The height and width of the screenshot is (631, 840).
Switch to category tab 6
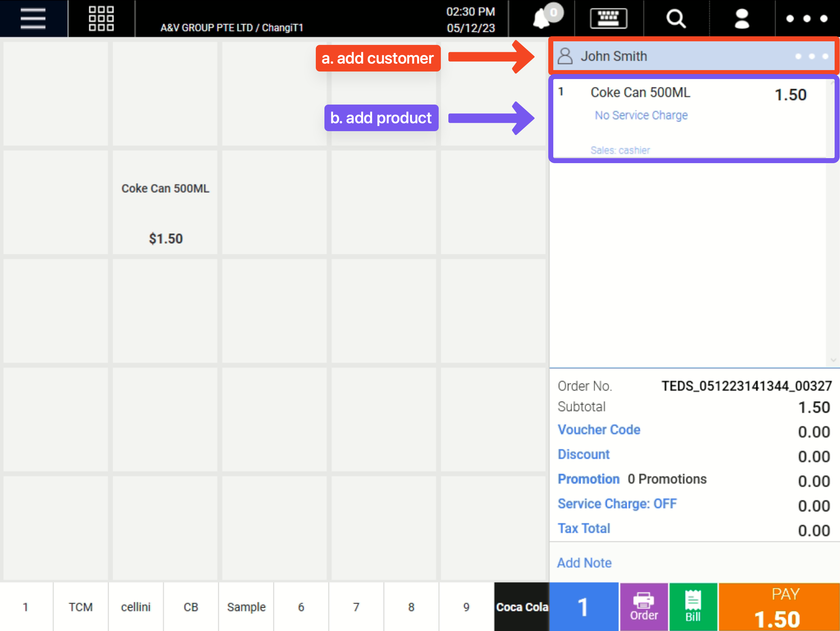point(301,607)
